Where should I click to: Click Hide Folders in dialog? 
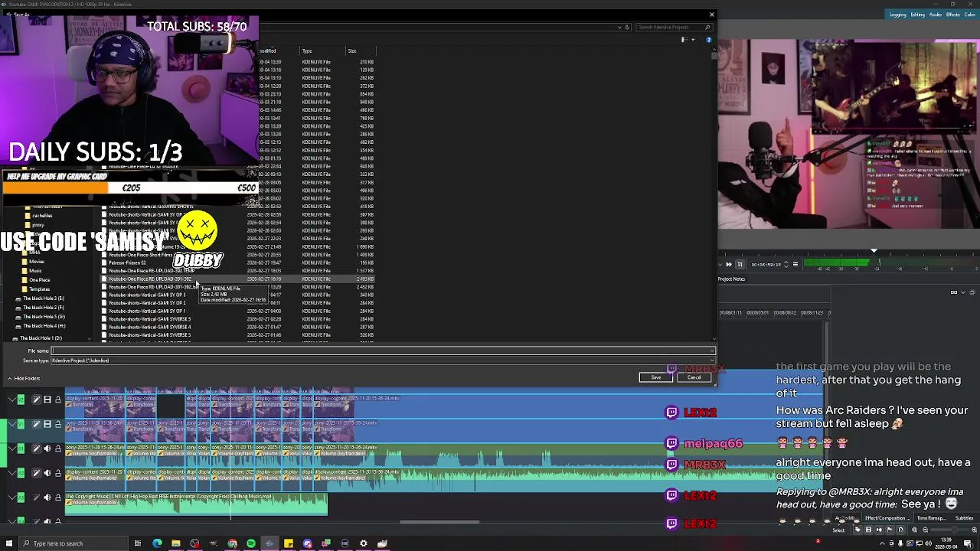coord(24,378)
